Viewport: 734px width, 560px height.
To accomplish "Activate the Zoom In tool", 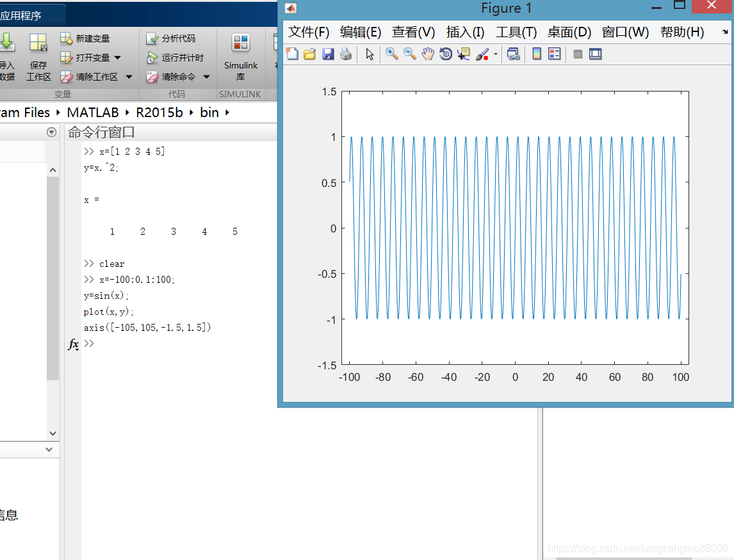I will pyautogui.click(x=392, y=54).
